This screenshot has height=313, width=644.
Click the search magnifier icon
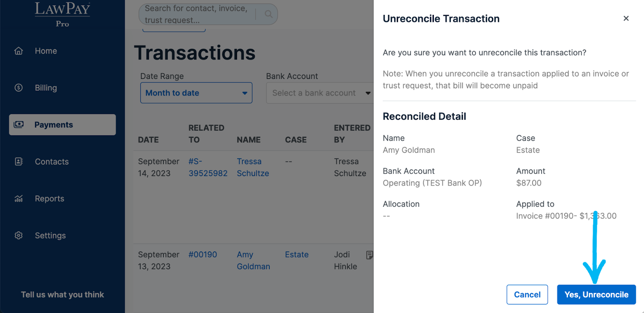[268, 15]
